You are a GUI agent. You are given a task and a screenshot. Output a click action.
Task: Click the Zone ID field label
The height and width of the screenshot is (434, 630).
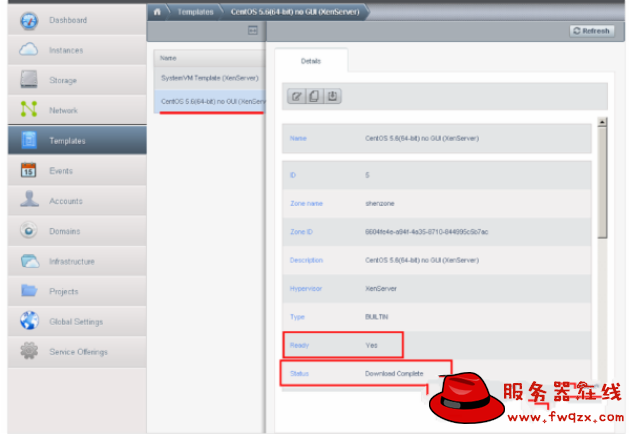pos(301,232)
